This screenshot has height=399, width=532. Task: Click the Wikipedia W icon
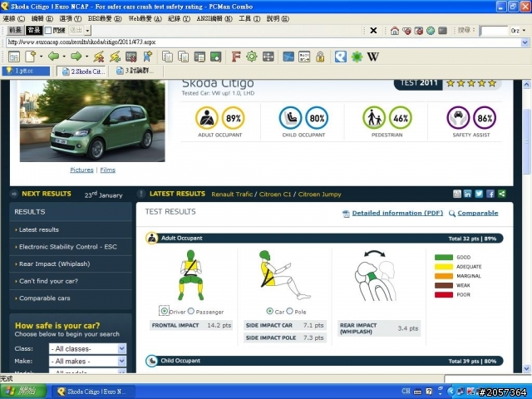point(373,57)
